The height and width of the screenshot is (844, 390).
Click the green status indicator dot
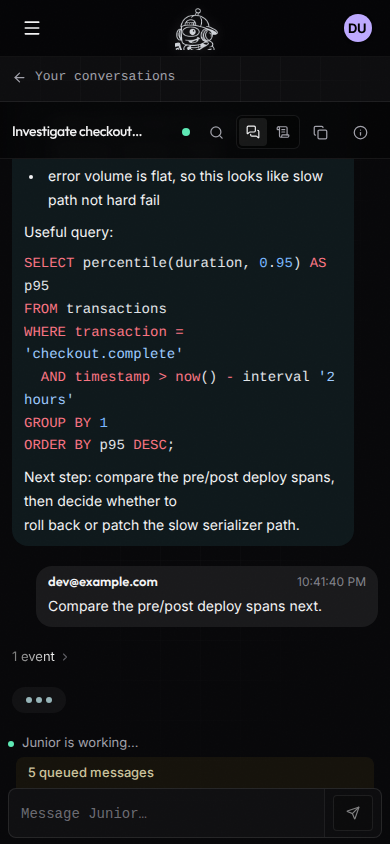(x=186, y=132)
